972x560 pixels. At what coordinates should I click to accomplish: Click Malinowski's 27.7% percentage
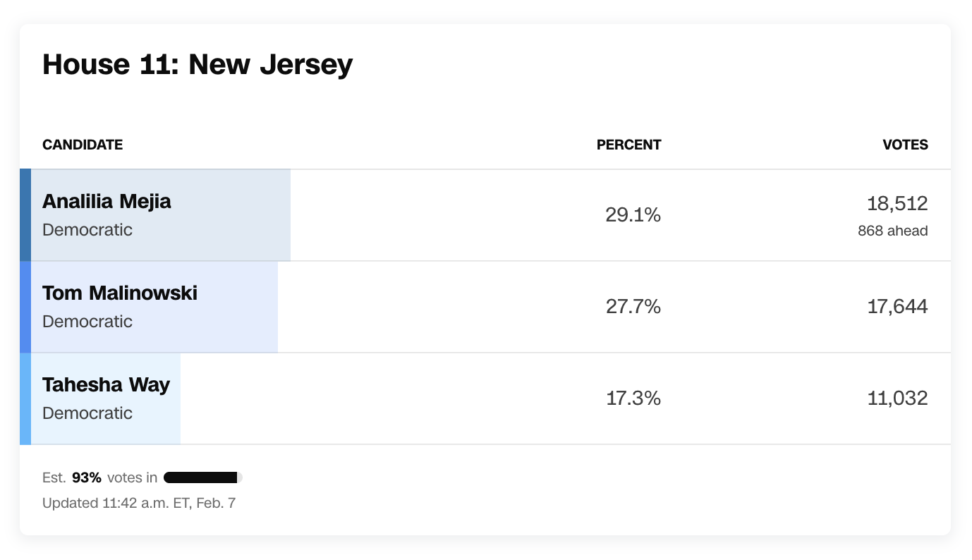click(x=633, y=307)
